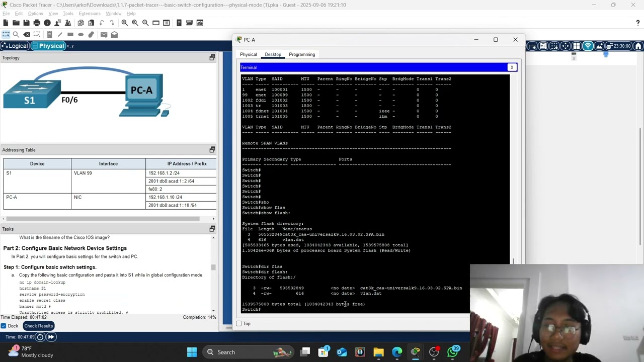Toggle the Dock checkbox

(x=4, y=326)
